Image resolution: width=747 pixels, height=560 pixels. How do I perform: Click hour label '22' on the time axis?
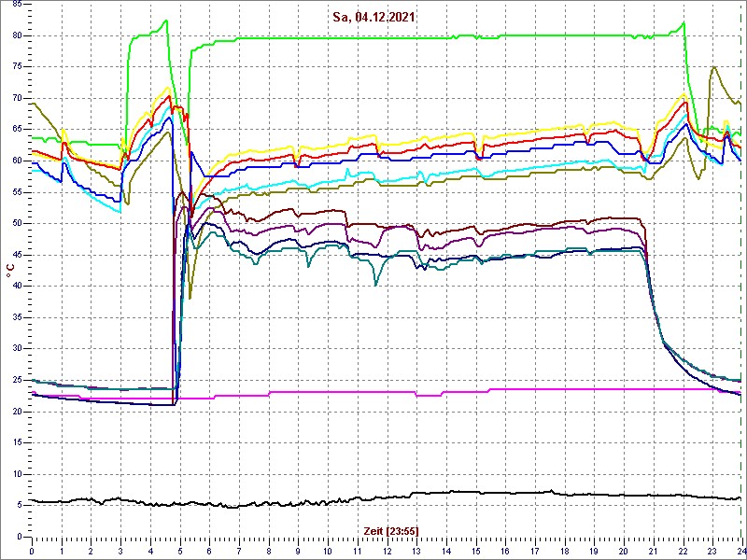(683, 553)
